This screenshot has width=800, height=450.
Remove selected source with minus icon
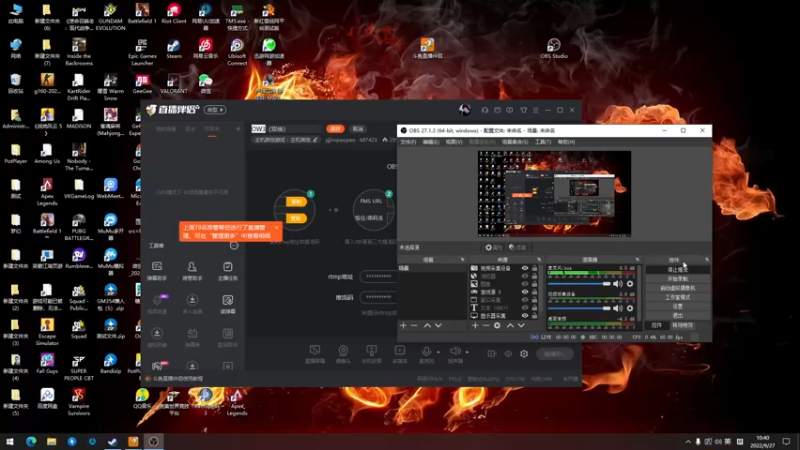coord(486,326)
